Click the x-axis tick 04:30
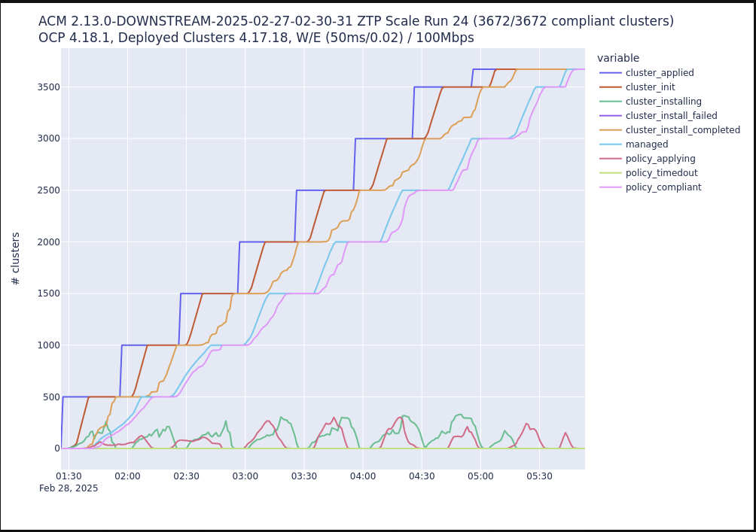This screenshot has height=532, width=756. coord(422,476)
